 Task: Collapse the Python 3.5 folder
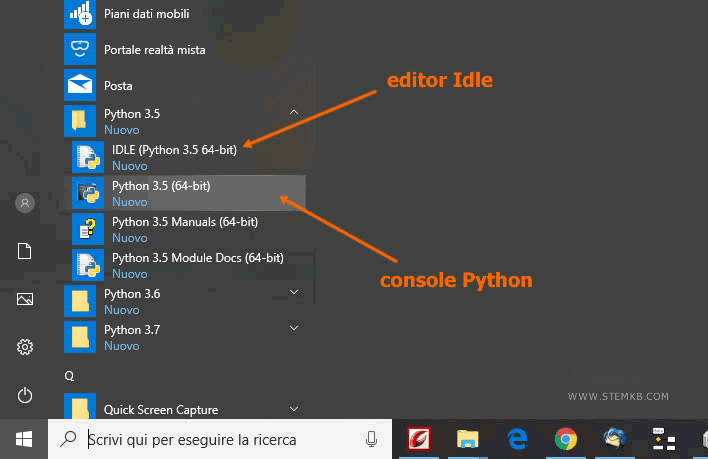tap(293, 114)
